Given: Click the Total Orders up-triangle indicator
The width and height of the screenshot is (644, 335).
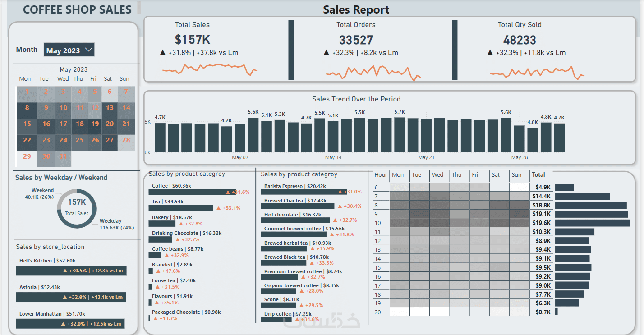Looking at the screenshot, I should pos(327,53).
